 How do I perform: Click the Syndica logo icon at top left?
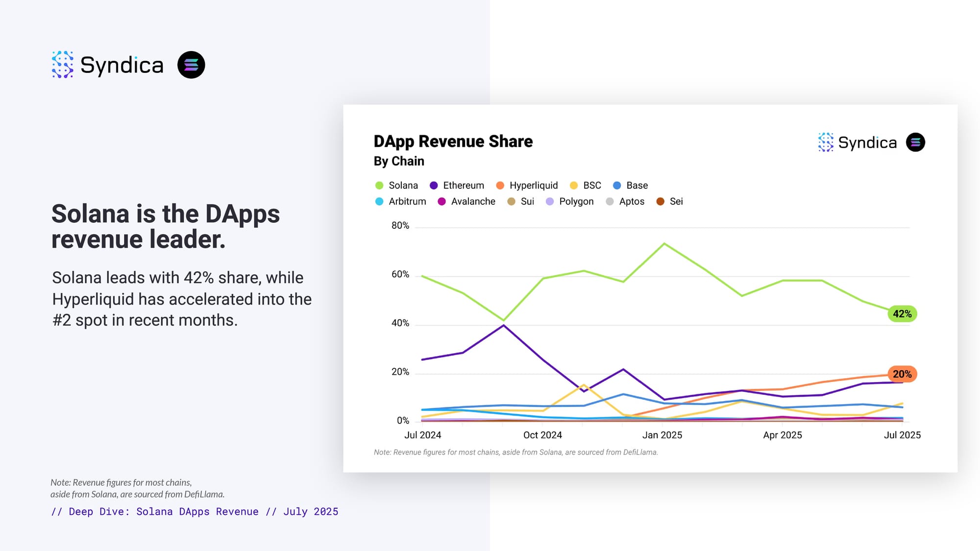tap(63, 65)
